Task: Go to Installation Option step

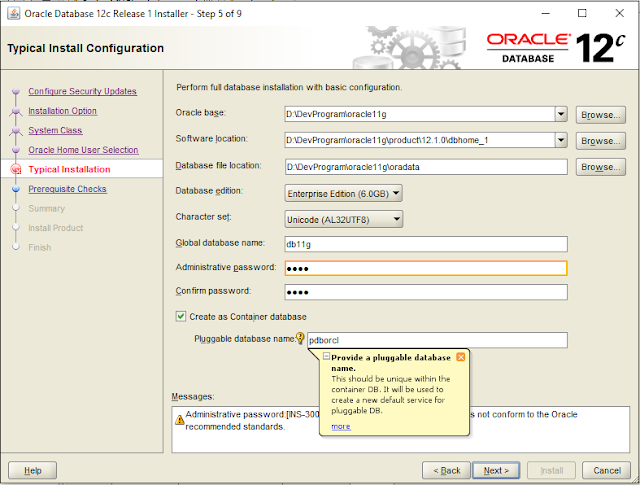Action: pyautogui.click(x=62, y=111)
